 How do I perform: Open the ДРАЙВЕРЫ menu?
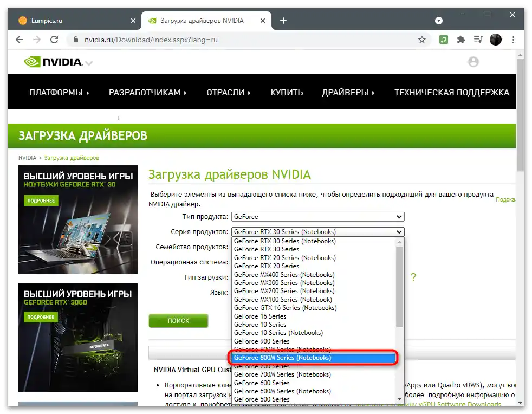(x=348, y=92)
